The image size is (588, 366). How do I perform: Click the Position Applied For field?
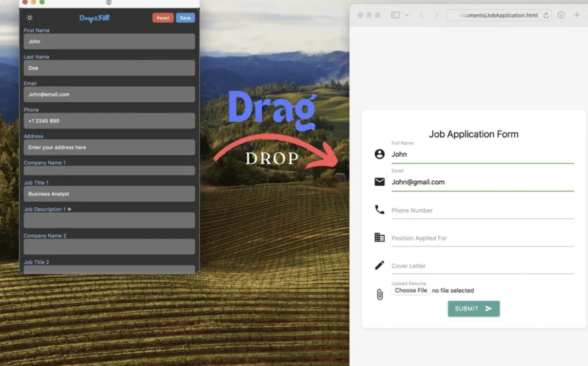482,238
